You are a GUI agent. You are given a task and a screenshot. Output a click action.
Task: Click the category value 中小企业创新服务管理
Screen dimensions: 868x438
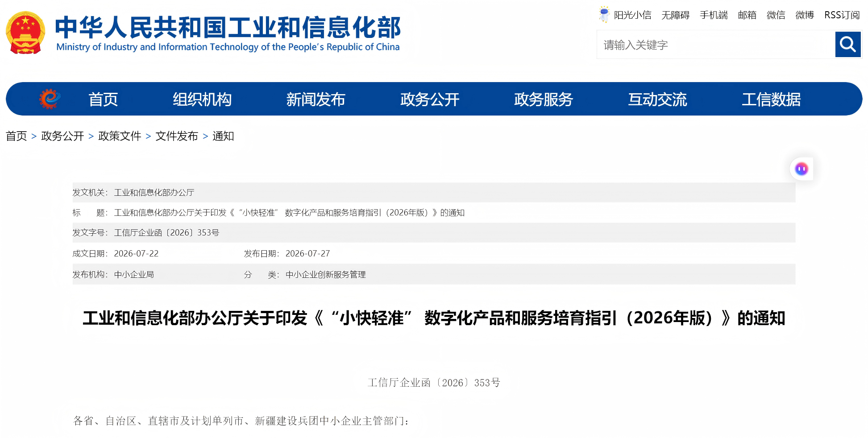[x=325, y=275]
